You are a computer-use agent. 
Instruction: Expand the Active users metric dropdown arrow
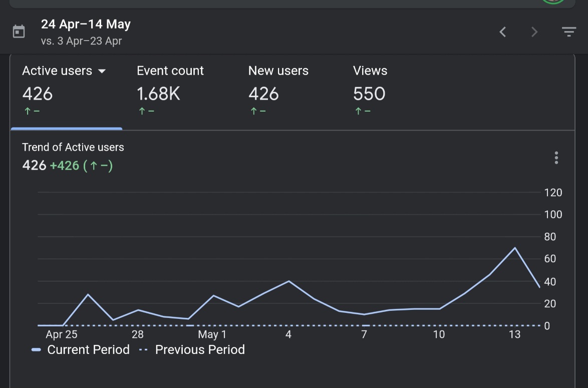(102, 71)
